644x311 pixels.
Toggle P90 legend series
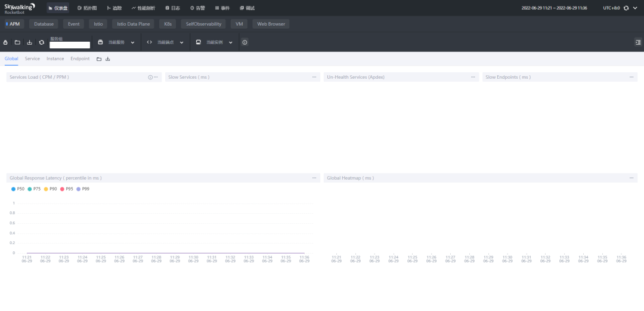pos(51,189)
